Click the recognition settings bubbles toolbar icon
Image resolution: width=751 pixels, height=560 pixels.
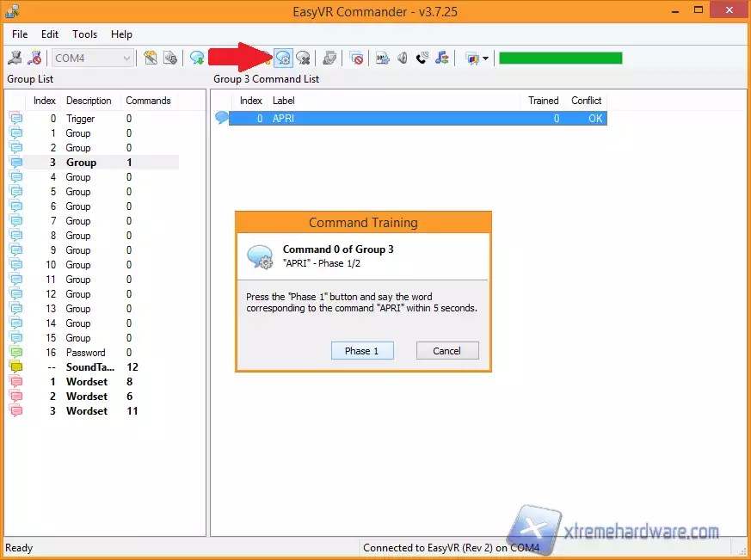[x=472, y=58]
